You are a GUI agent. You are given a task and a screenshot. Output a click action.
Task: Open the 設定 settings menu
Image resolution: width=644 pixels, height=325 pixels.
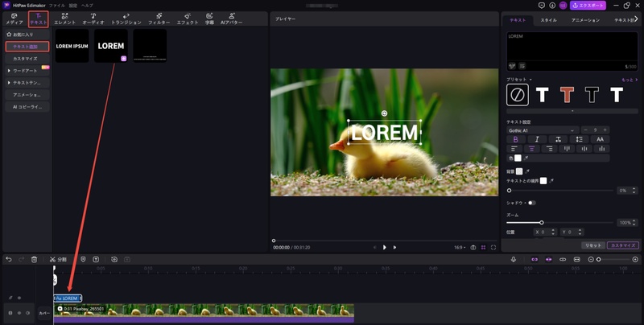tap(72, 6)
